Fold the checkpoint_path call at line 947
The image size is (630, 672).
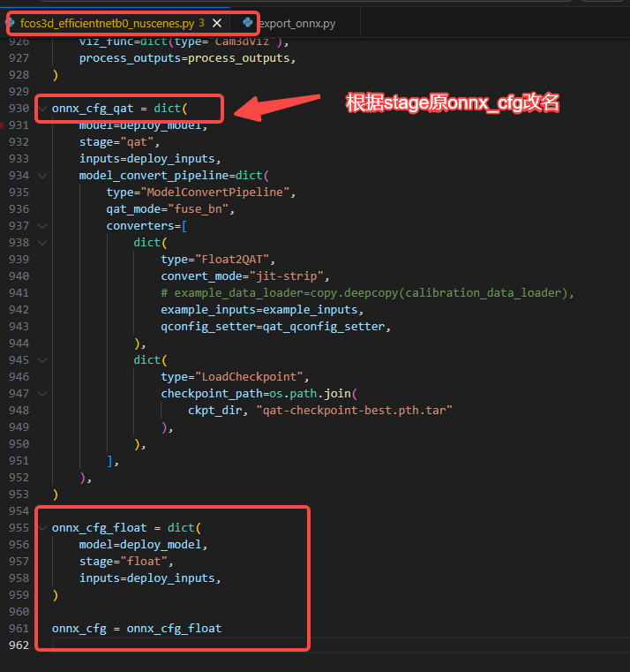[42, 394]
